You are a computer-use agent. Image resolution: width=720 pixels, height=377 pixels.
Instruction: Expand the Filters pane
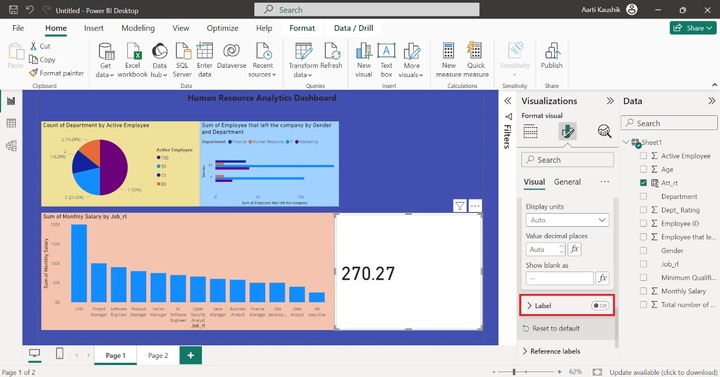pos(508,101)
